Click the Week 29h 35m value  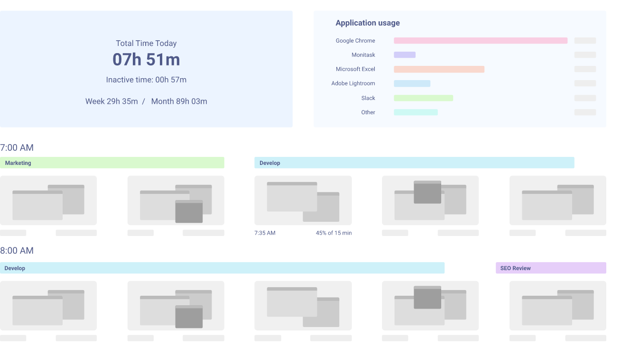click(111, 101)
